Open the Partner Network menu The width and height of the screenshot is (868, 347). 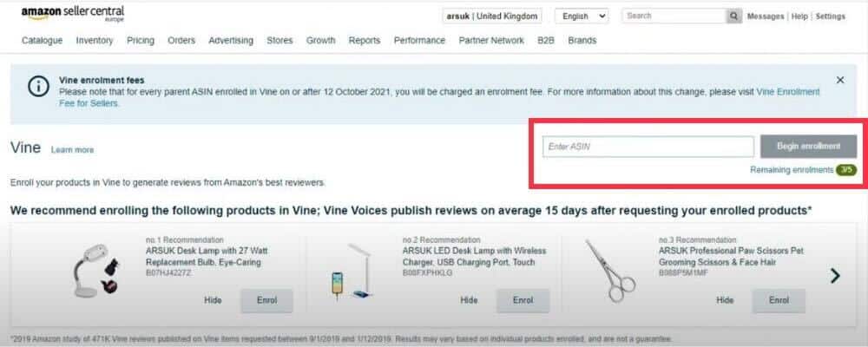tap(491, 41)
